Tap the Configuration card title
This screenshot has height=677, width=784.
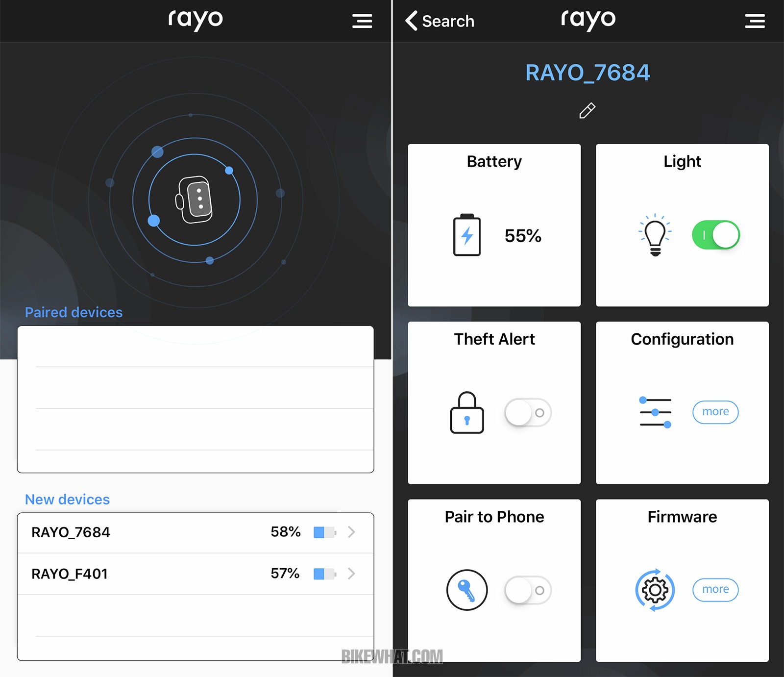click(682, 339)
